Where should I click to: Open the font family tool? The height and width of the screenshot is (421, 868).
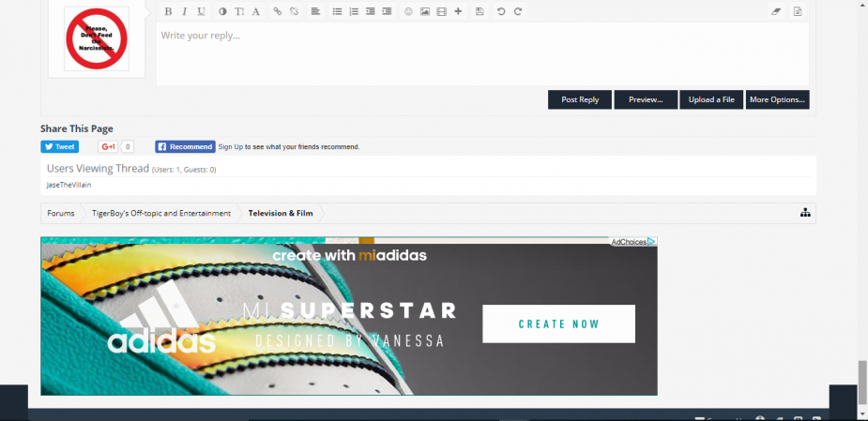coord(256,11)
